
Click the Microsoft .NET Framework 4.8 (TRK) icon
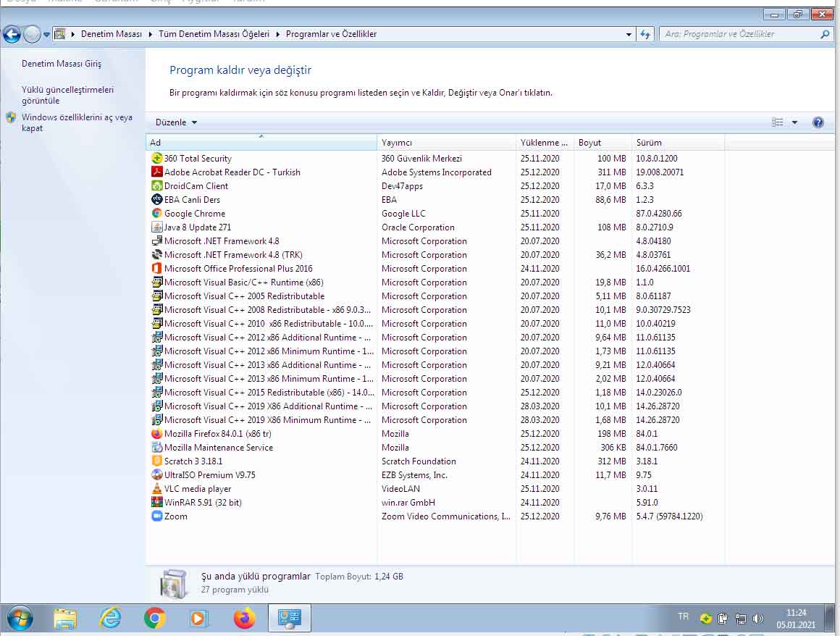(157, 254)
